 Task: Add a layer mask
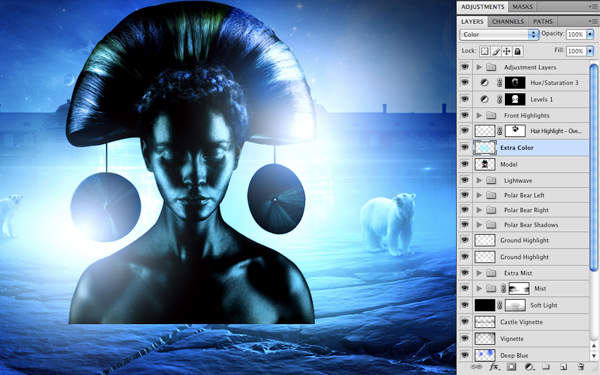[x=511, y=367]
